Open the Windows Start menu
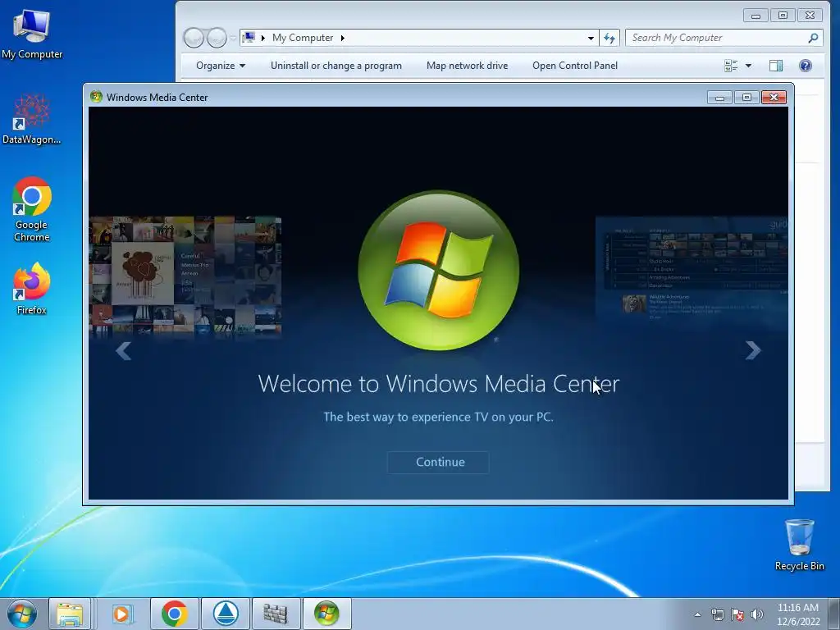 tap(22, 614)
